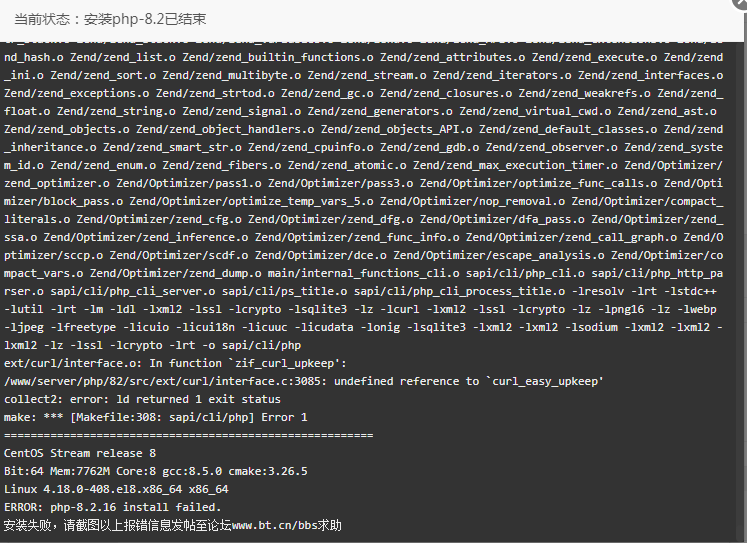Viewport: 747px width, 543px height.
Task: Click the ERROR php-8.2.16 install failed line
Action: [x=113, y=507]
